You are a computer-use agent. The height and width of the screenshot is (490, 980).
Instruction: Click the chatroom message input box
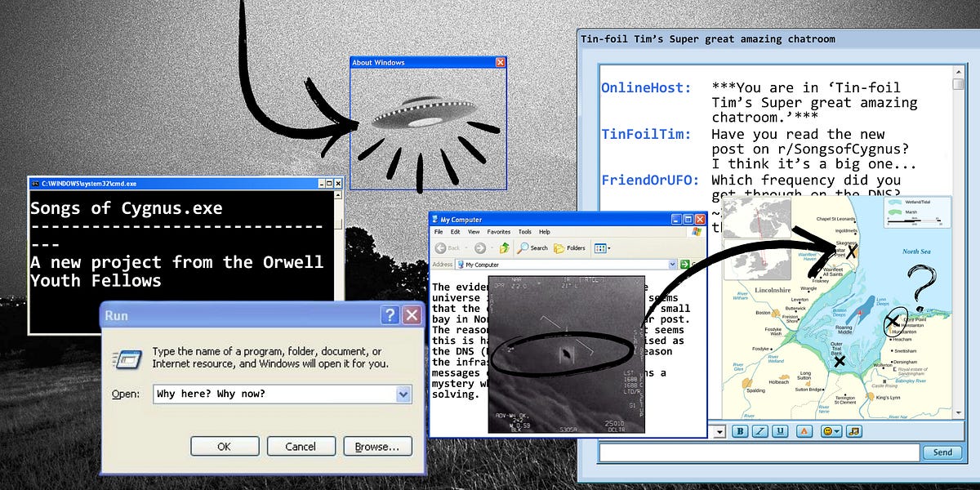coord(759,452)
